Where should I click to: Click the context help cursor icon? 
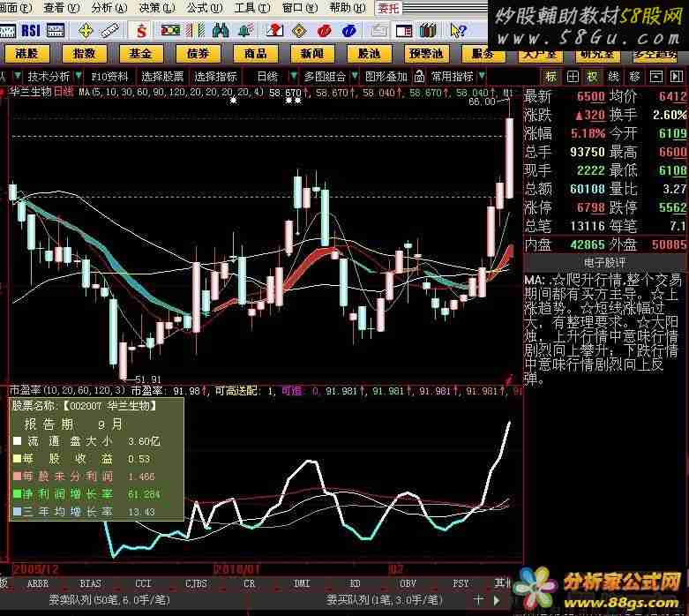[x=459, y=31]
